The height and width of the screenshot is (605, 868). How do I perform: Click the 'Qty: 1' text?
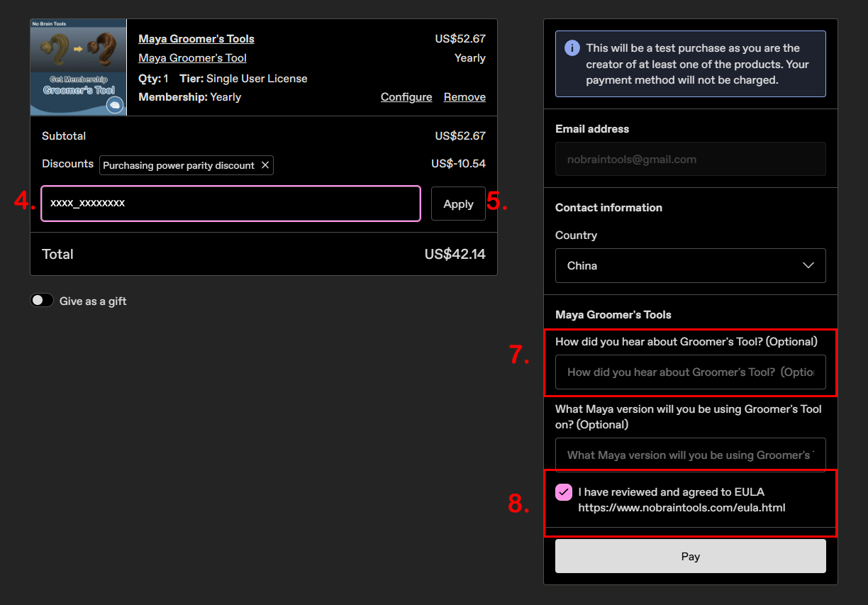coord(153,78)
